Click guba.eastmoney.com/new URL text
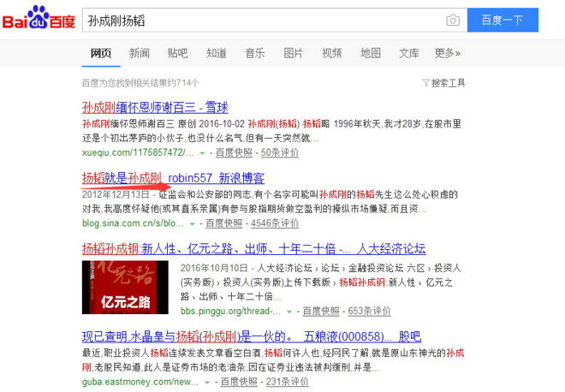Screen dimensions: 565x392 click(x=140, y=382)
